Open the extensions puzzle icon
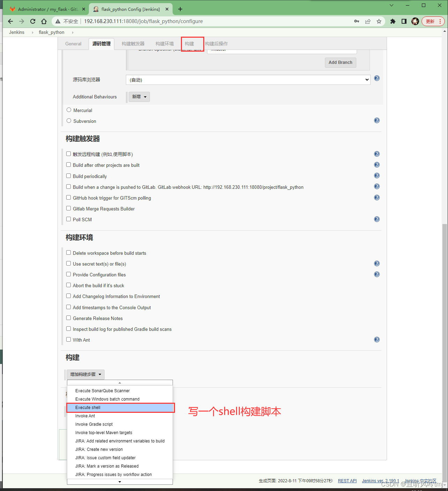 point(393,21)
